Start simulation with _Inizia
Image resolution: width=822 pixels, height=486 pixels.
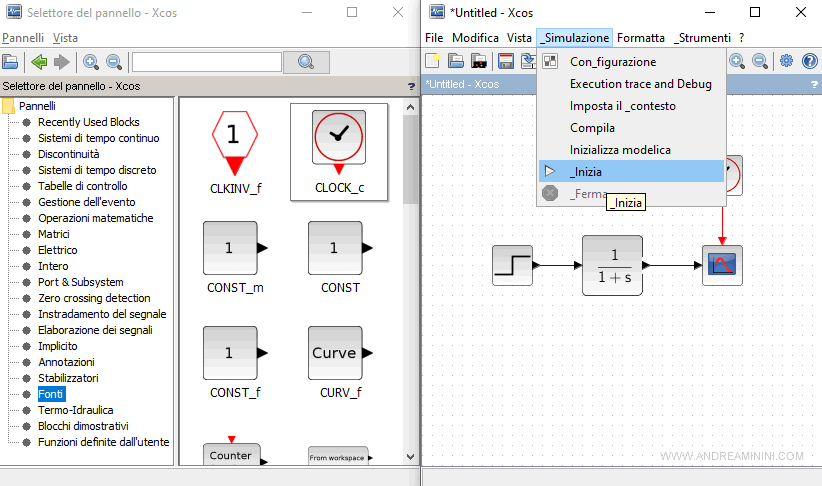pyautogui.click(x=631, y=171)
